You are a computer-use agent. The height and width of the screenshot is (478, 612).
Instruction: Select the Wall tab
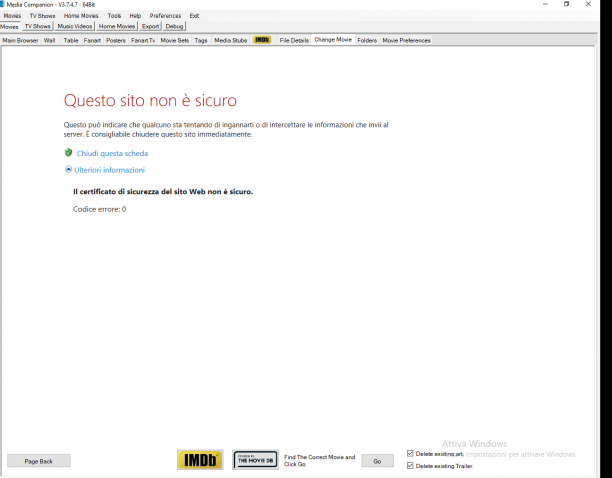[x=50, y=40]
